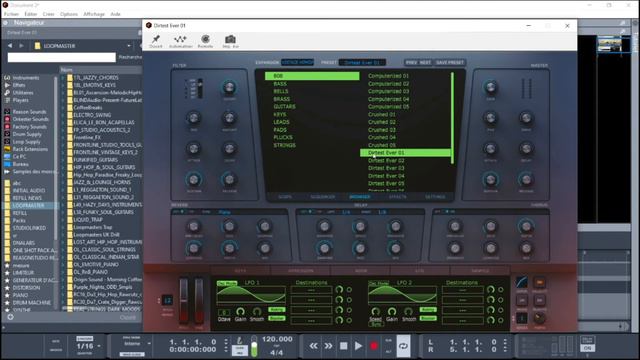Select the BASS category
This screenshot has height=360, width=640.
point(280,84)
